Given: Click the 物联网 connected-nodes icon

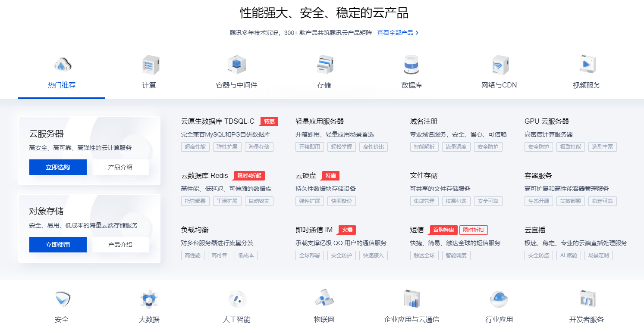Looking at the screenshot, I should [324, 298].
